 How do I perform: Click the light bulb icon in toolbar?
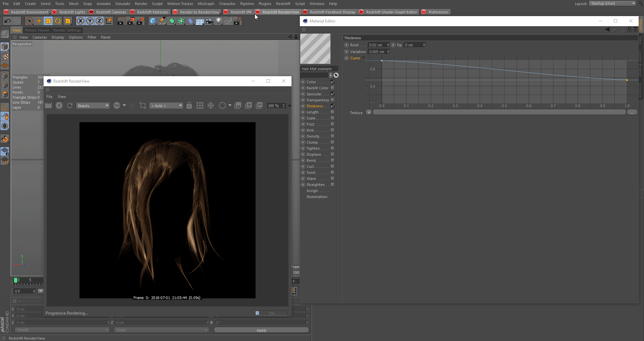point(219,21)
